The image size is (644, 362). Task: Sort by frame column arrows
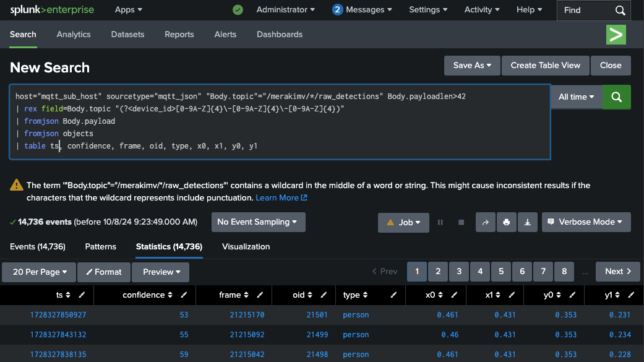point(246,295)
